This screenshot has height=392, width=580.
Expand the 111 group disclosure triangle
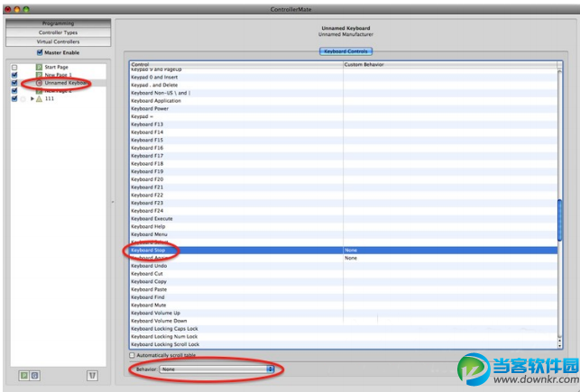32,98
